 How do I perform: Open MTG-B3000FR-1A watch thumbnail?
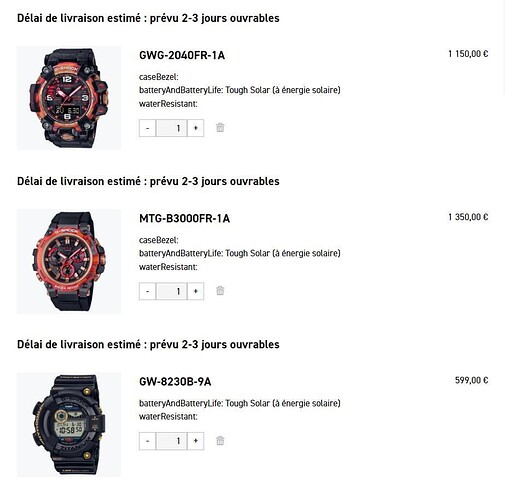pos(69,261)
